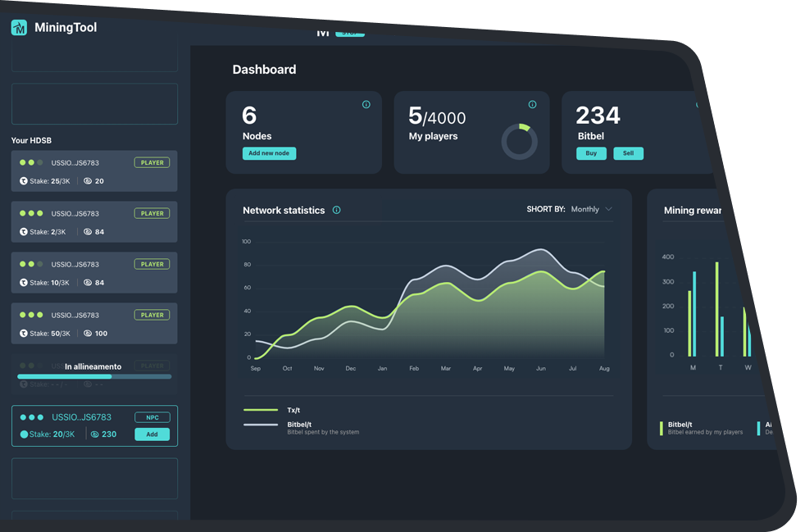This screenshot has width=805, height=532.
Task: Click the "Sep" label on the chart axis
Action: (x=256, y=368)
